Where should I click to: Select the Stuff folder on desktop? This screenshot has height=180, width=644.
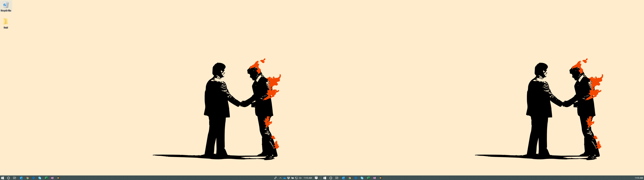6,23
